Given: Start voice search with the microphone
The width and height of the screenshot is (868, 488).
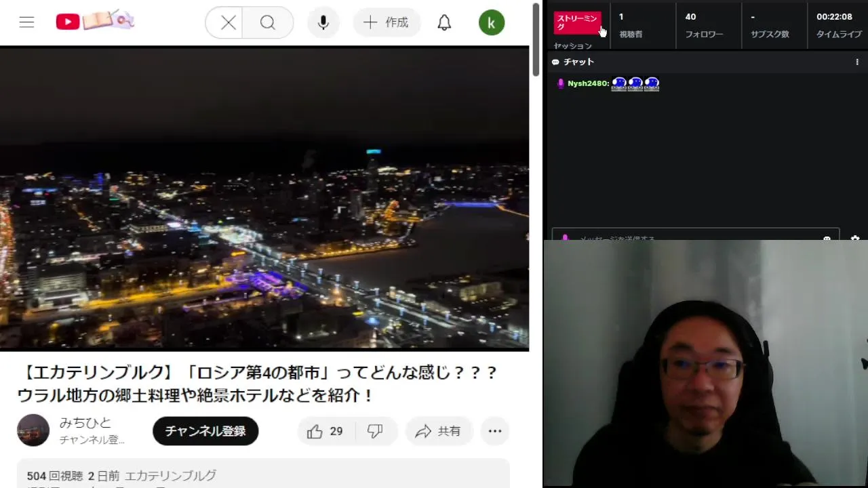Looking at the screenshot, I should pyautogui.click(x=323, y=23).
